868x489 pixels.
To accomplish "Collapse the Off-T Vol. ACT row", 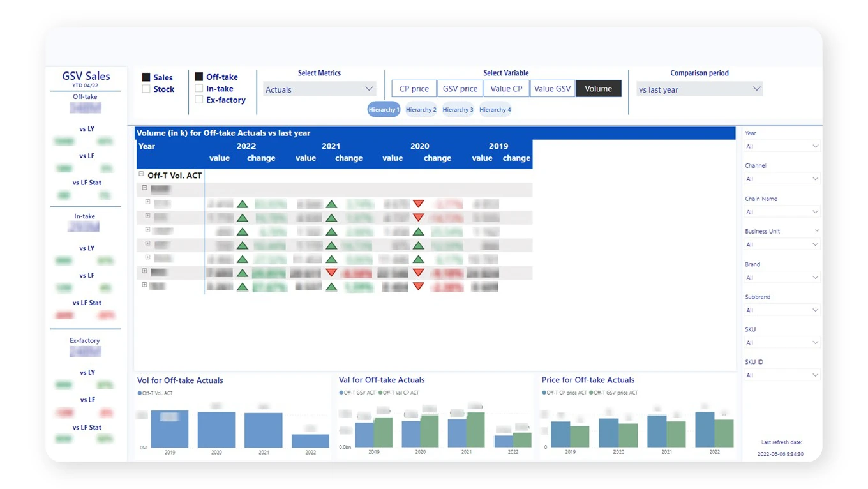I will click(x=141, y=174).
